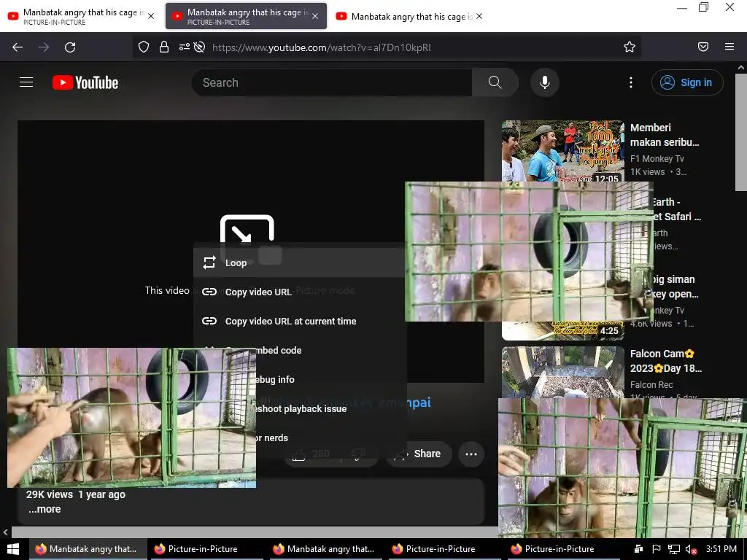Click the picture-in-picture window at bottom left
Screen dimensions: 747x560
(131, 418)
